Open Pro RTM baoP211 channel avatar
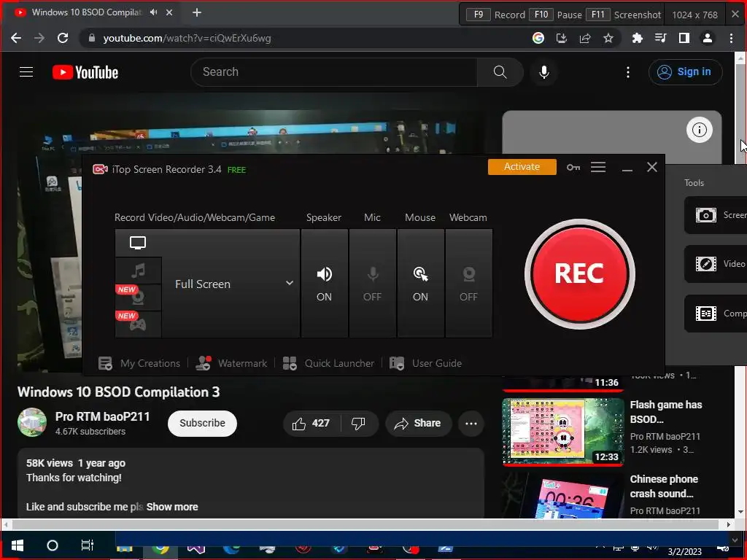747x560 pixels. (32, 422)
